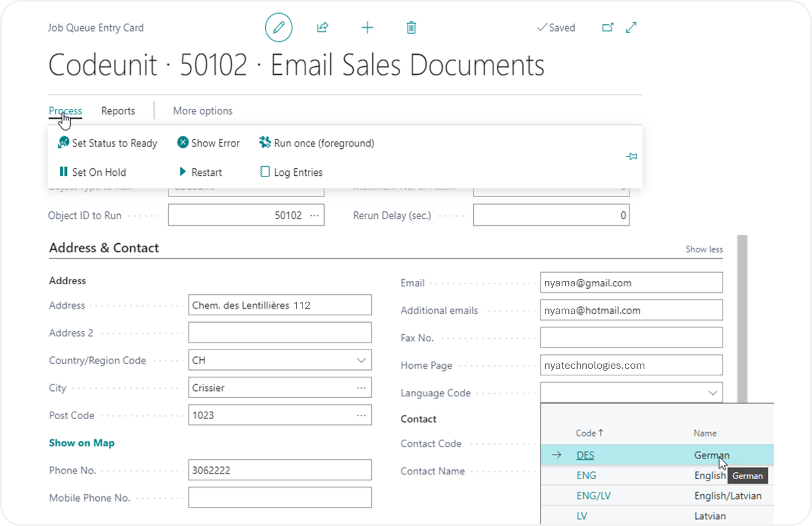Select ENG/LV language row
This screenshot has height=526, width=812.
pyautogui.click(x=657, y=496)
